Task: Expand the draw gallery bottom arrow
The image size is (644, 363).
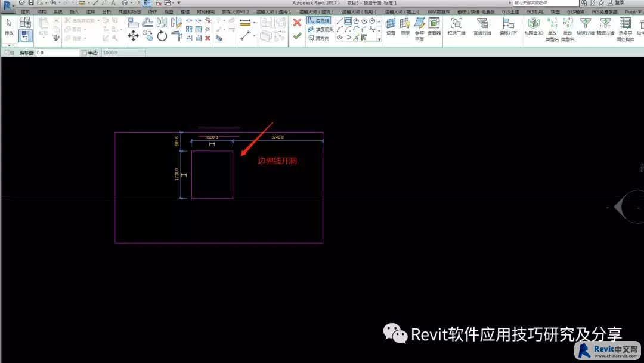Action: click(379, 39)
